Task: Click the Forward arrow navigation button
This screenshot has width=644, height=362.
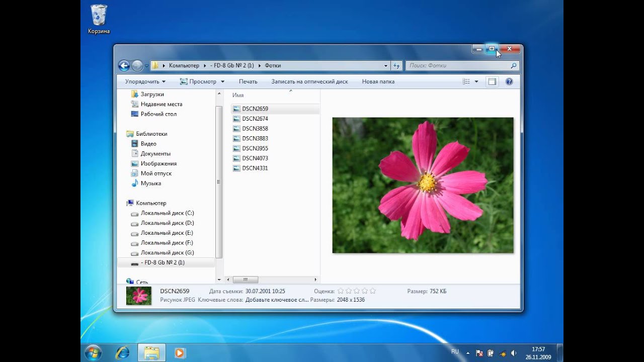Action: click(137, 65)
